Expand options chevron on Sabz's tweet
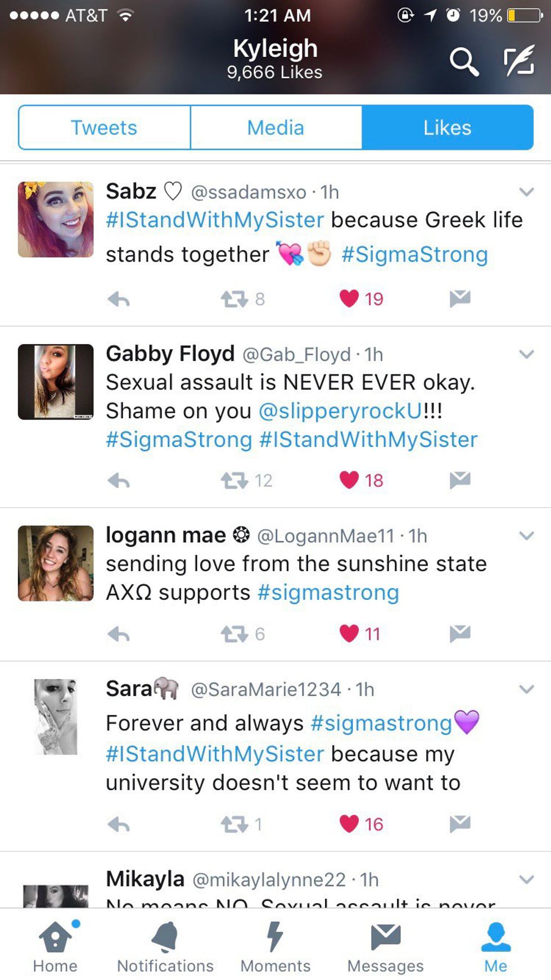Image resolution: width=551 pixels, height=980 pixels. [526, 192]
